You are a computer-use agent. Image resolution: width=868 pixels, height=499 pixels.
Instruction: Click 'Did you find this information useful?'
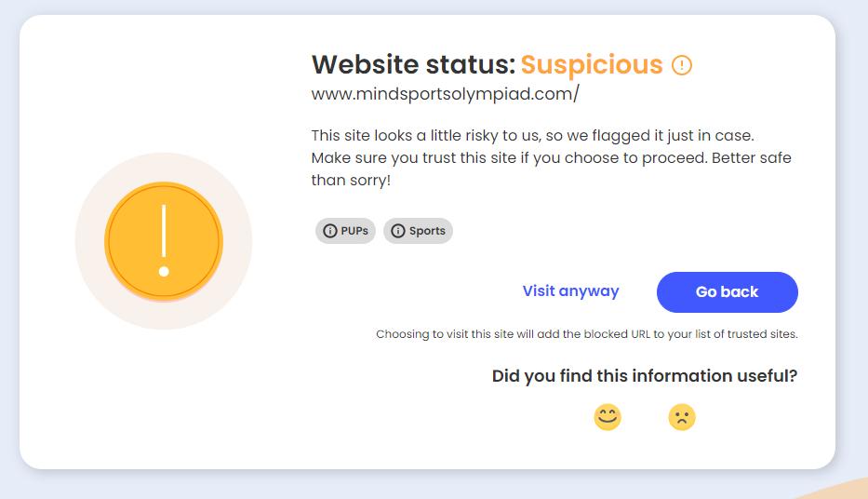pyautogui.click(x=645, y=376)
